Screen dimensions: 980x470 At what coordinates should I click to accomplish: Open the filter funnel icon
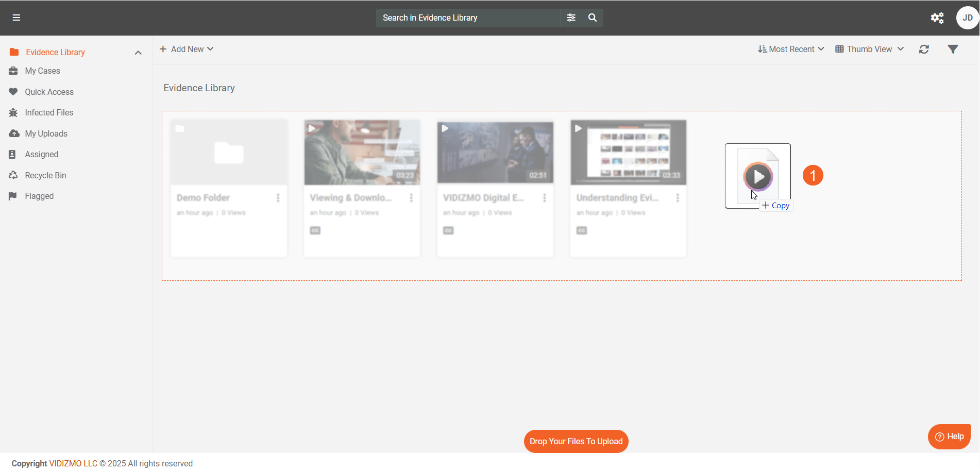click(x=953, y=49)
